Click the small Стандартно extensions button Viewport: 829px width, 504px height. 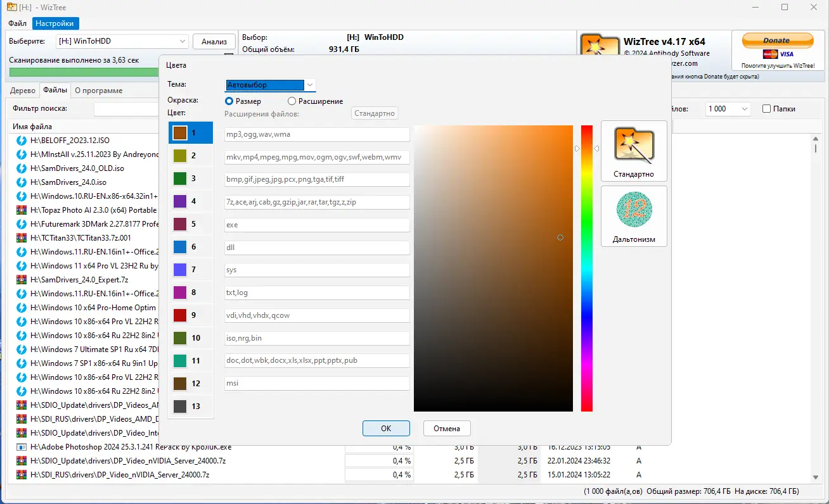click(375, 113)
